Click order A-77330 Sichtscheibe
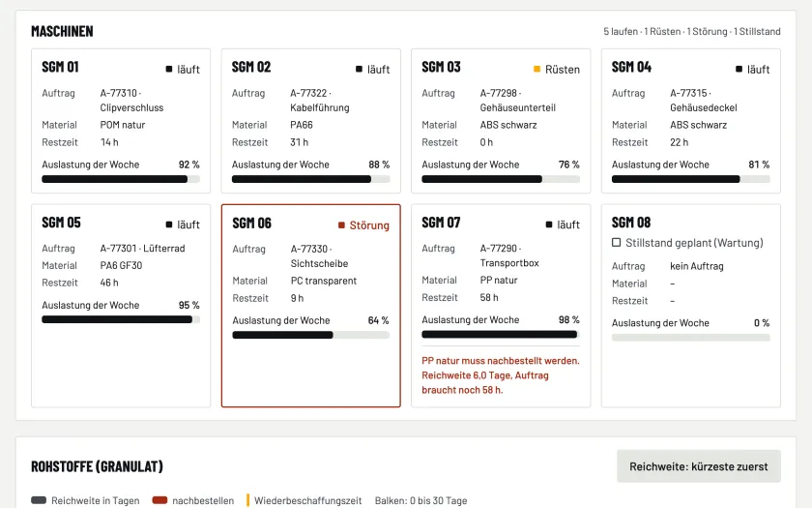 (x=319, y=256)
